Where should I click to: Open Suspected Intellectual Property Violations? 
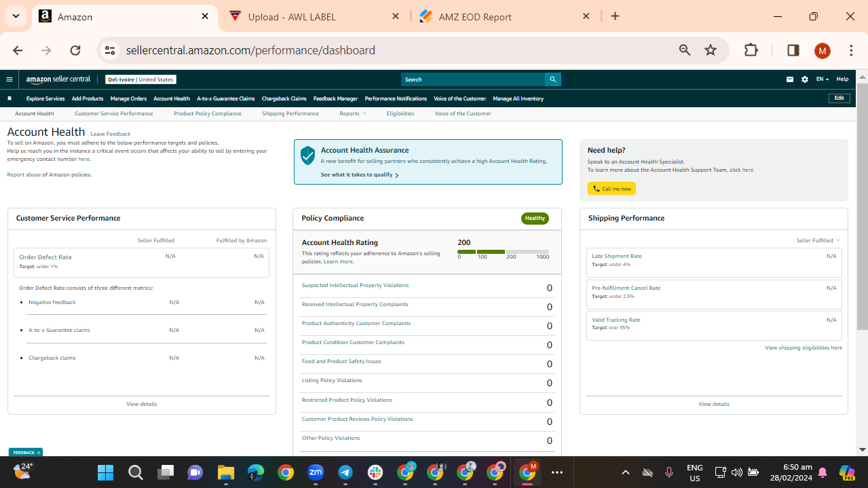355,285
